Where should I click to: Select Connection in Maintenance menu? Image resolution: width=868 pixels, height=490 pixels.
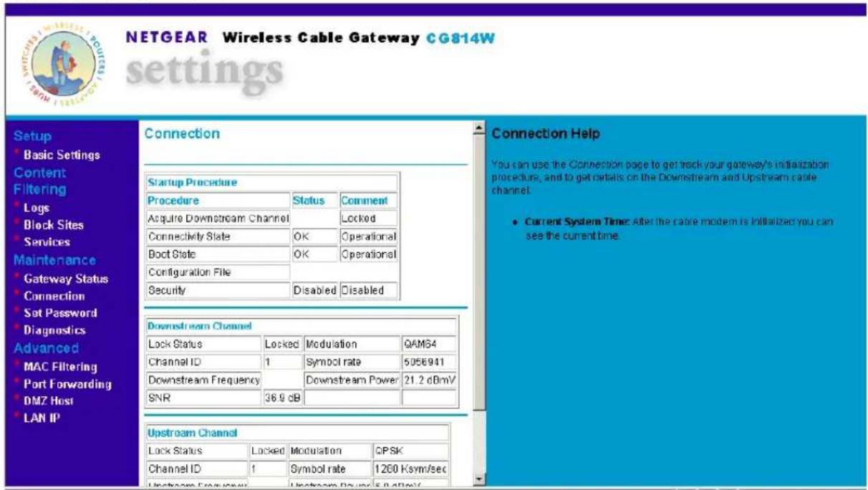pos(54,296)
